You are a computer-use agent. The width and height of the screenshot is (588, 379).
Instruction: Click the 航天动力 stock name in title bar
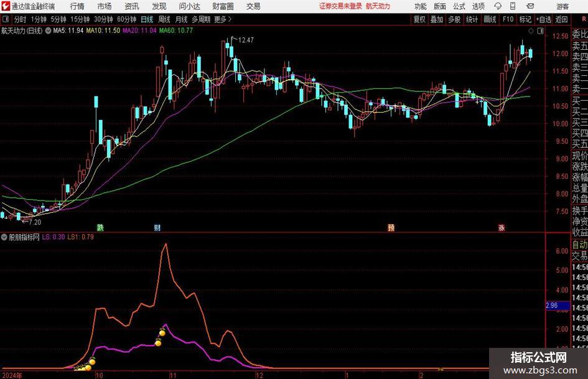378,6
